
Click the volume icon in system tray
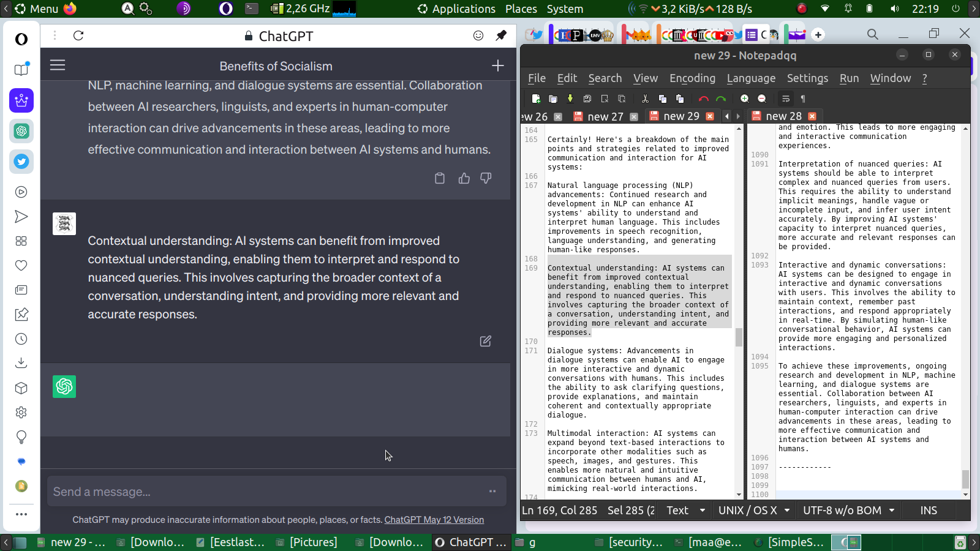click(895, 9)
